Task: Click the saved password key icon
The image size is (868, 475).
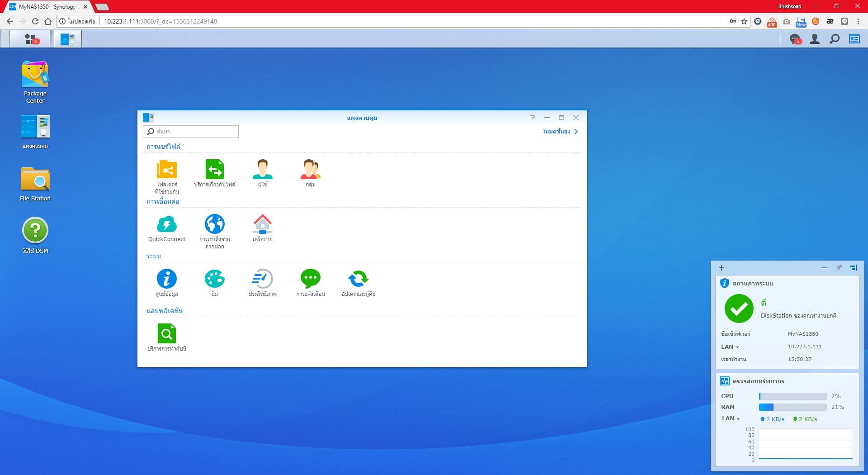Action: point(732,21)
